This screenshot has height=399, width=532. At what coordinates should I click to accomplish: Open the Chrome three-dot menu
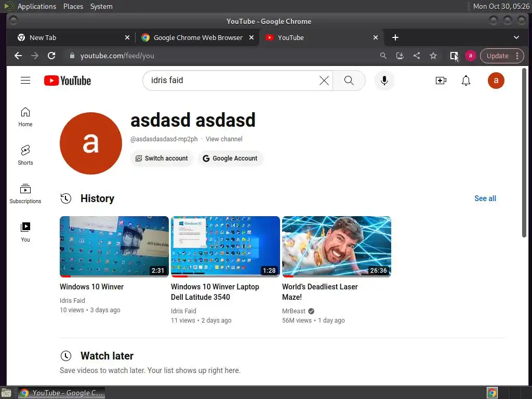point(517,56)
